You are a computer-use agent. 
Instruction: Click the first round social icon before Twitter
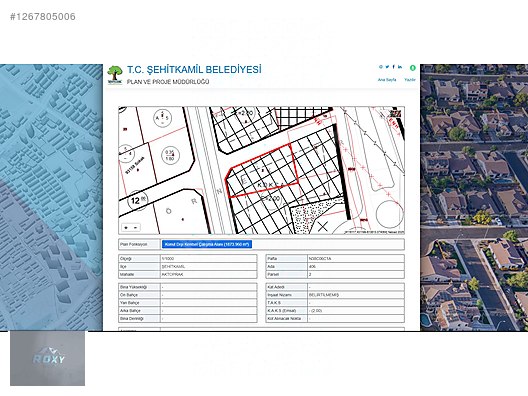381,67
